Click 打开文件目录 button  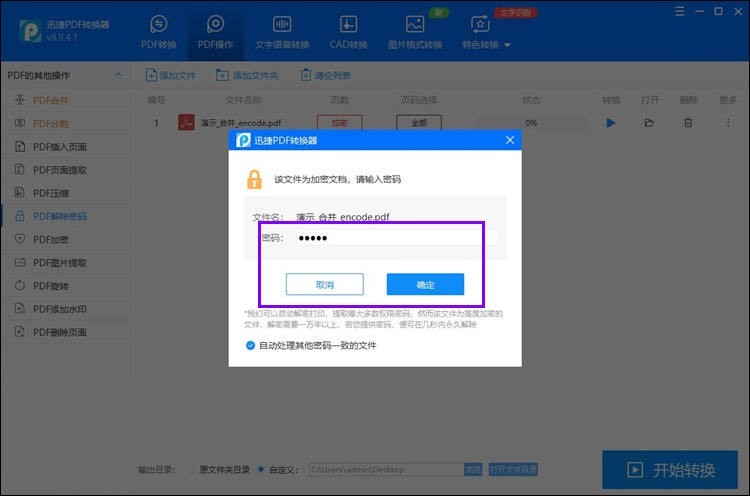coord(513,470)
